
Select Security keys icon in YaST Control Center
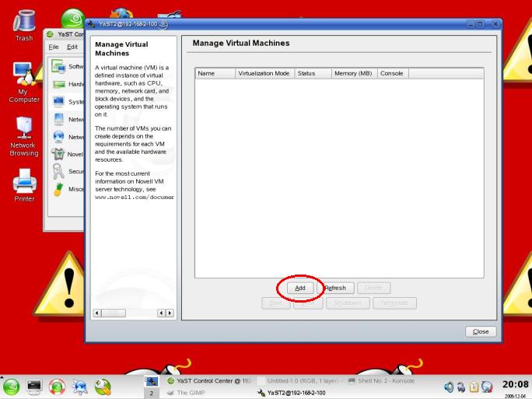58,171
